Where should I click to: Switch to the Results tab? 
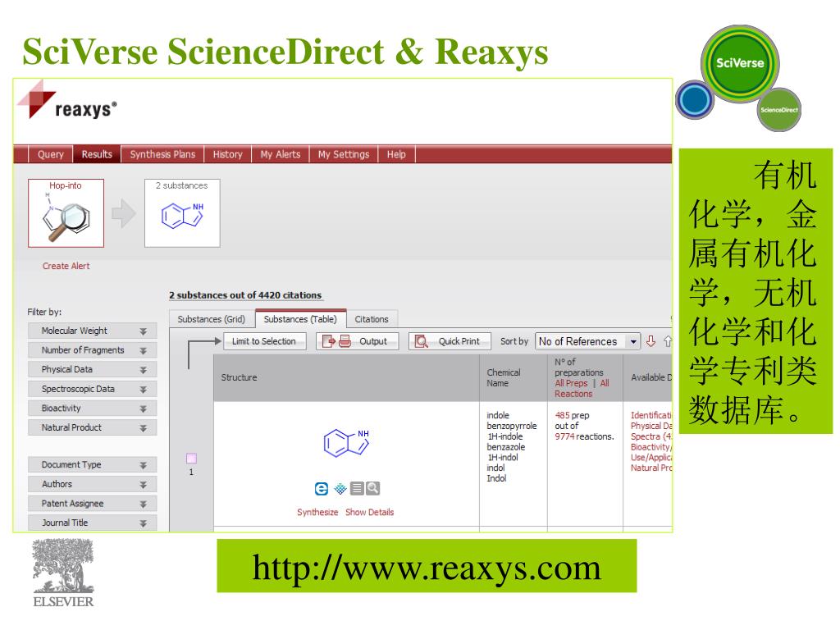(97, 154)
